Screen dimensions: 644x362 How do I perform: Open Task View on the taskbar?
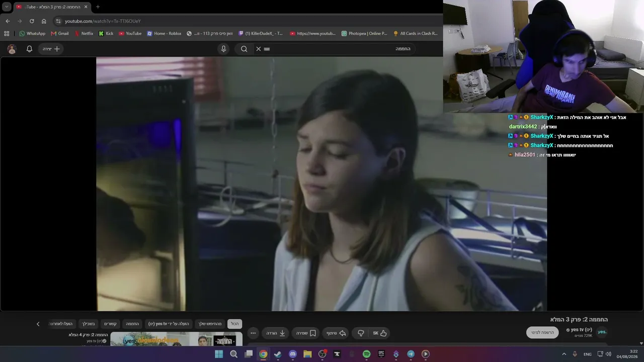[x=249, y=354]
